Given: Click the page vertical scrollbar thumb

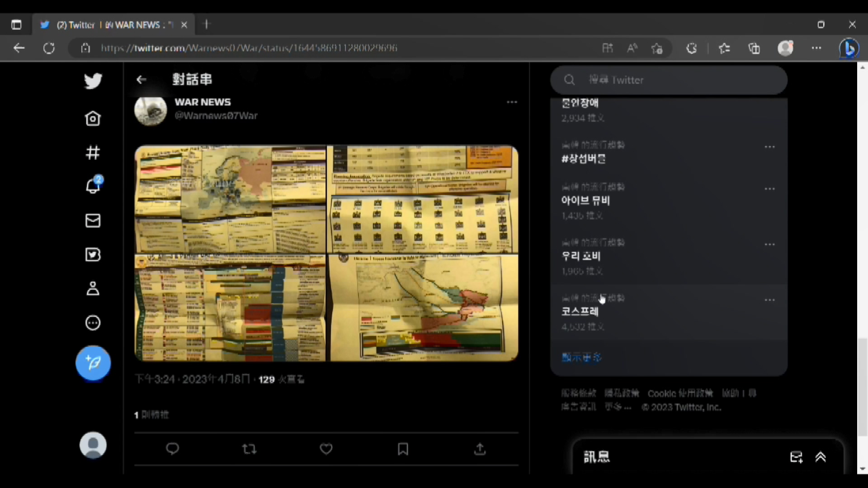Looking at the screenshot, I should (x=863, y=387).
